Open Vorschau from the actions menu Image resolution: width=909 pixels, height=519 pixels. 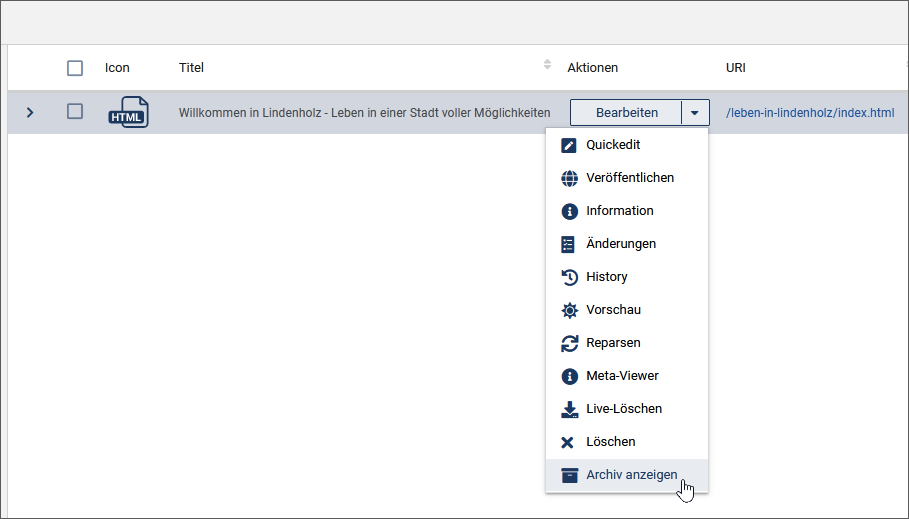(x=627, y=310)
